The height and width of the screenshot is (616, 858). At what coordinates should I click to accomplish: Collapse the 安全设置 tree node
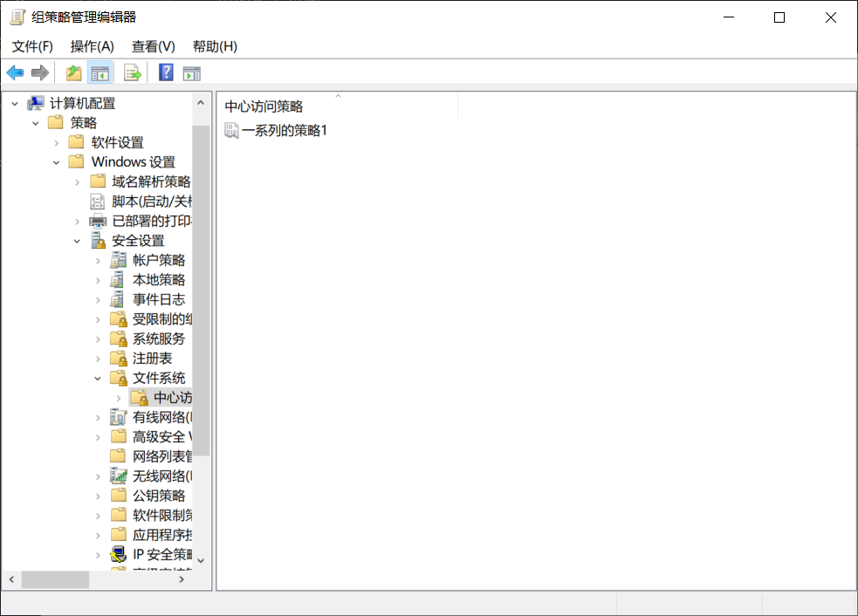(77, 241)
